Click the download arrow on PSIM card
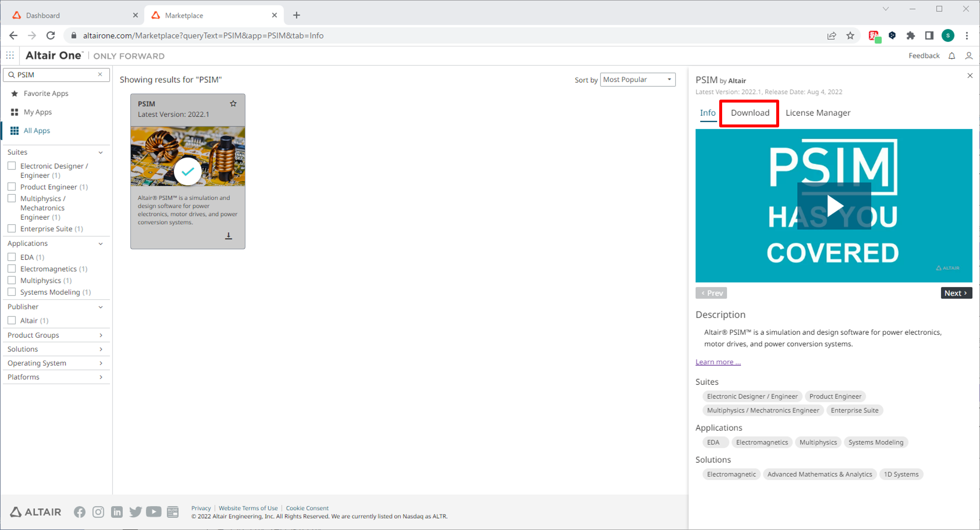 click(x=228, y=236)
